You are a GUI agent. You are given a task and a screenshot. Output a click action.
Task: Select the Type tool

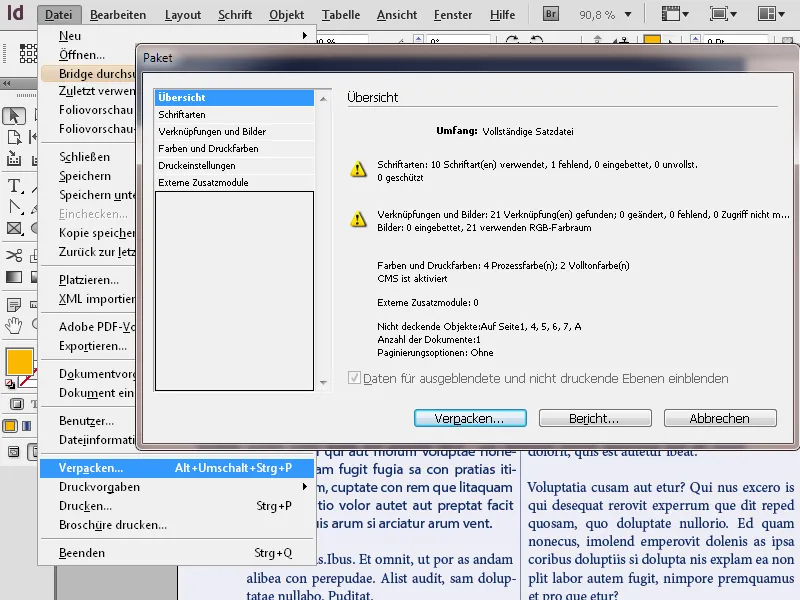(x=14, y=186)
